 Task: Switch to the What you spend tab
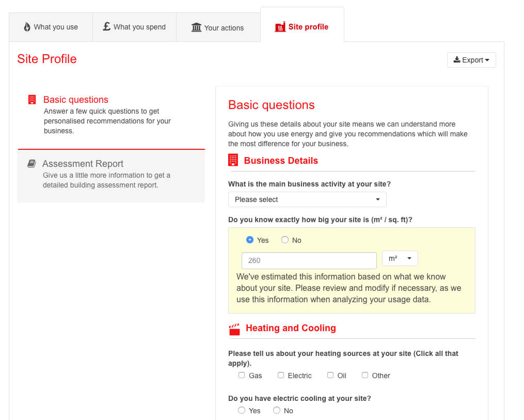[134, 26]
